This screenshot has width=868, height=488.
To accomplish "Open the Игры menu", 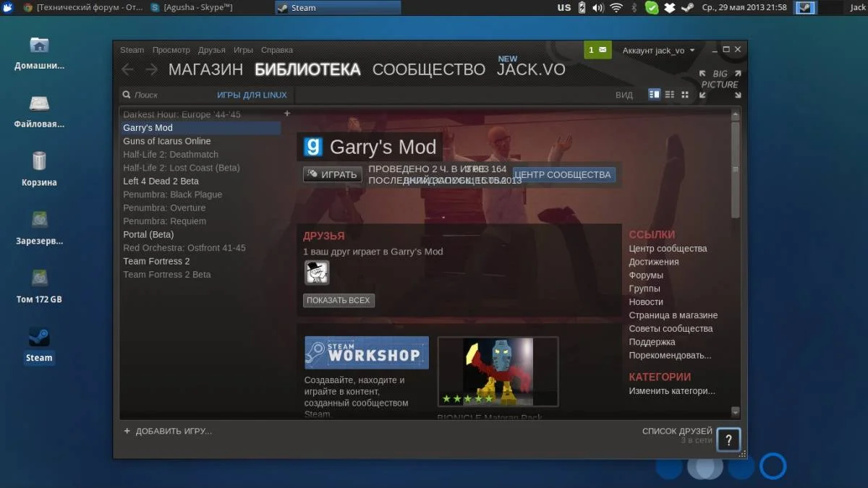I will (x=243, y=50).
